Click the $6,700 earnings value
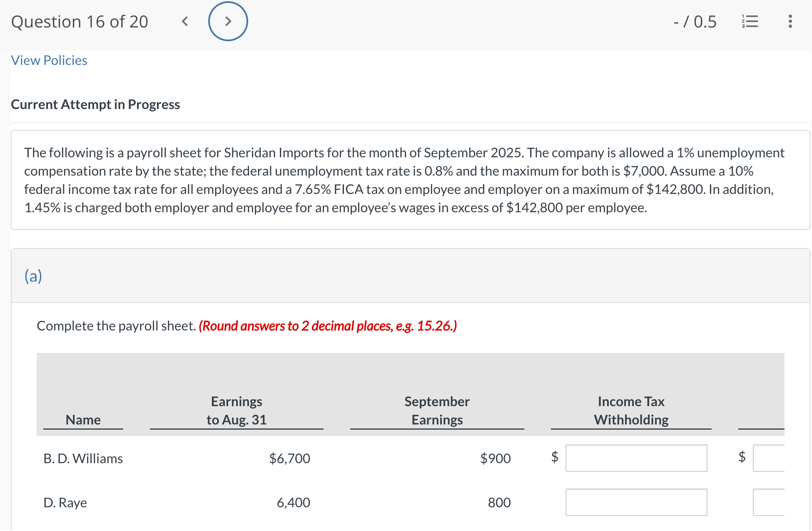The height and width of the screenshot is (531, 812). (289, 458)
